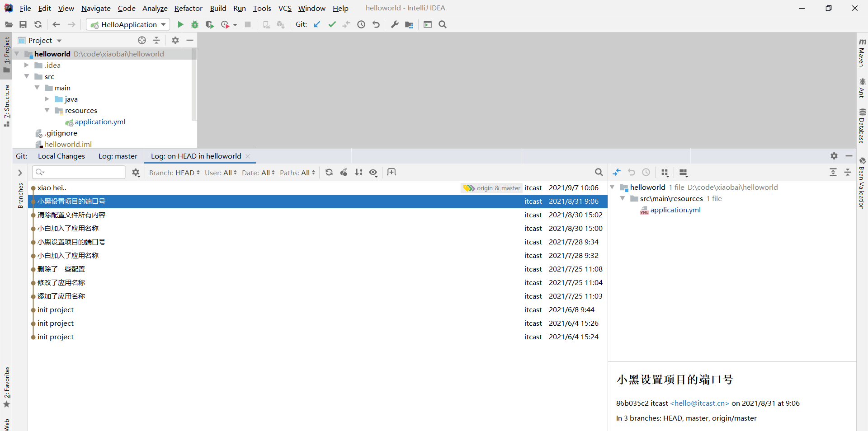Open the Maven tool window button
Screen dimensions: 868x431
[862, 53]
